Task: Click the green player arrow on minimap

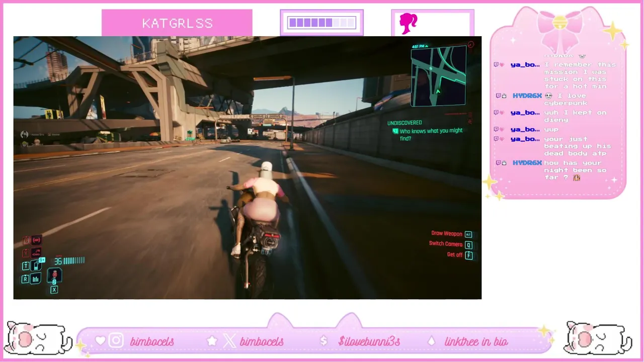Action: (438, 92)
